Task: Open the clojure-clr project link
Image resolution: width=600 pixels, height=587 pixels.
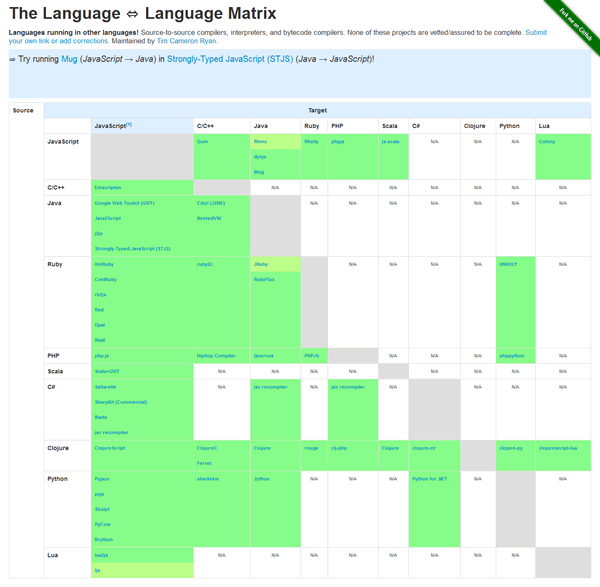Action: 424,448
